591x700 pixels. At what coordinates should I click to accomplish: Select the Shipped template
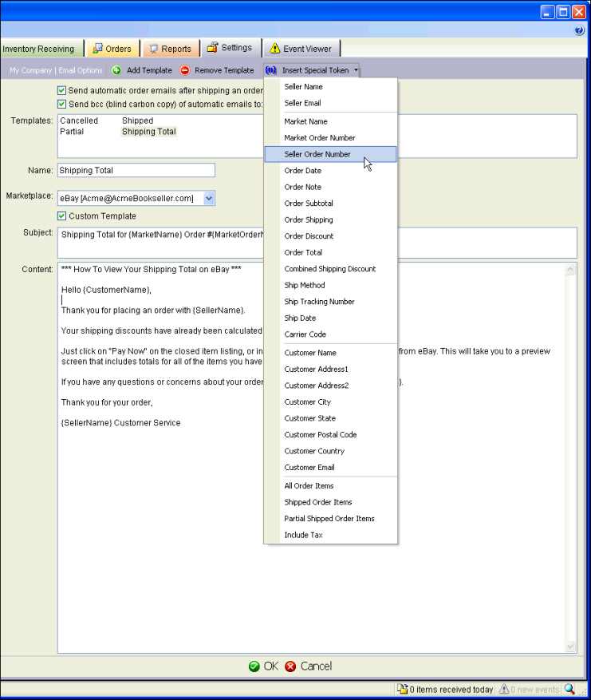(137, 121)
